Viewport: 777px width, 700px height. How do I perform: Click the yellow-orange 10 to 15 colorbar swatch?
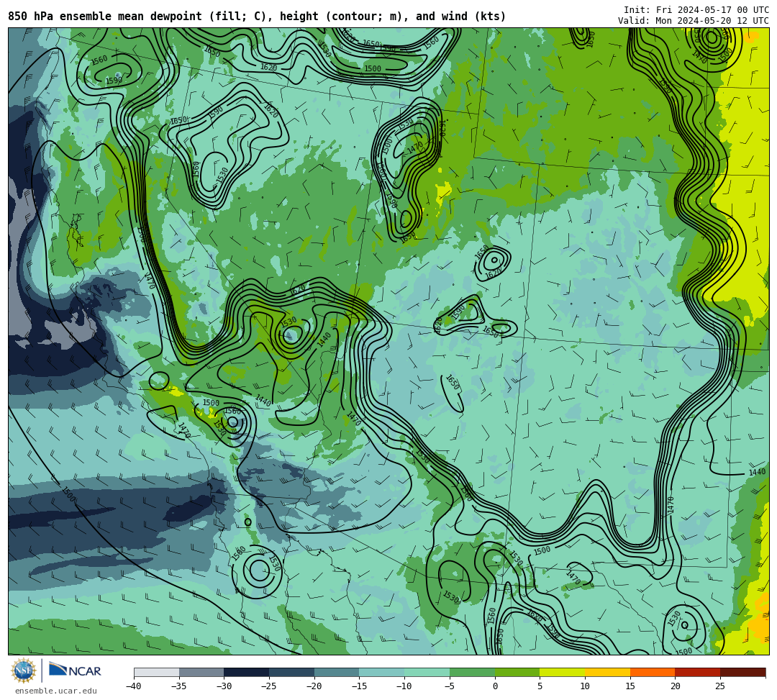click(x=607, y=672)
